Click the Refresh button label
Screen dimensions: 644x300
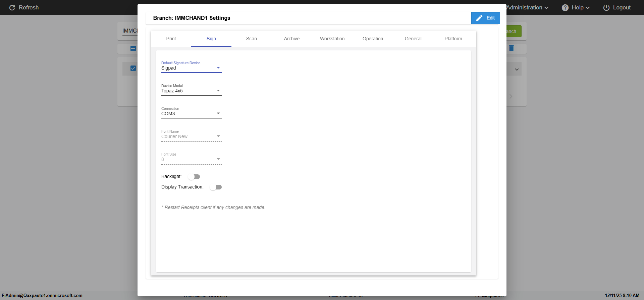click(29, 7)
